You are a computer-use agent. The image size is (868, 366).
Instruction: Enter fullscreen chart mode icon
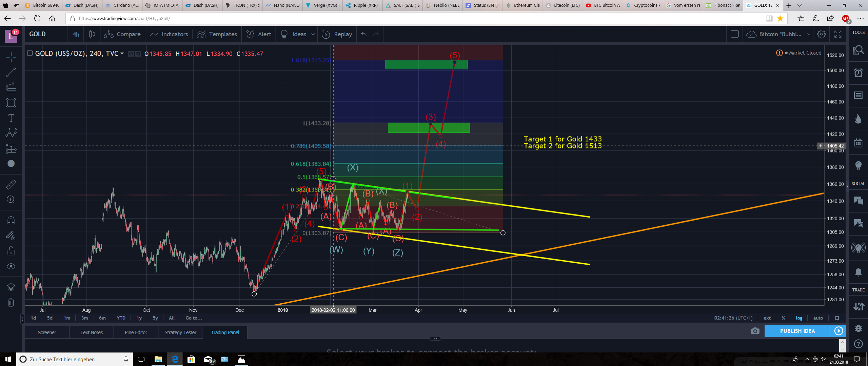coord(838,34)
